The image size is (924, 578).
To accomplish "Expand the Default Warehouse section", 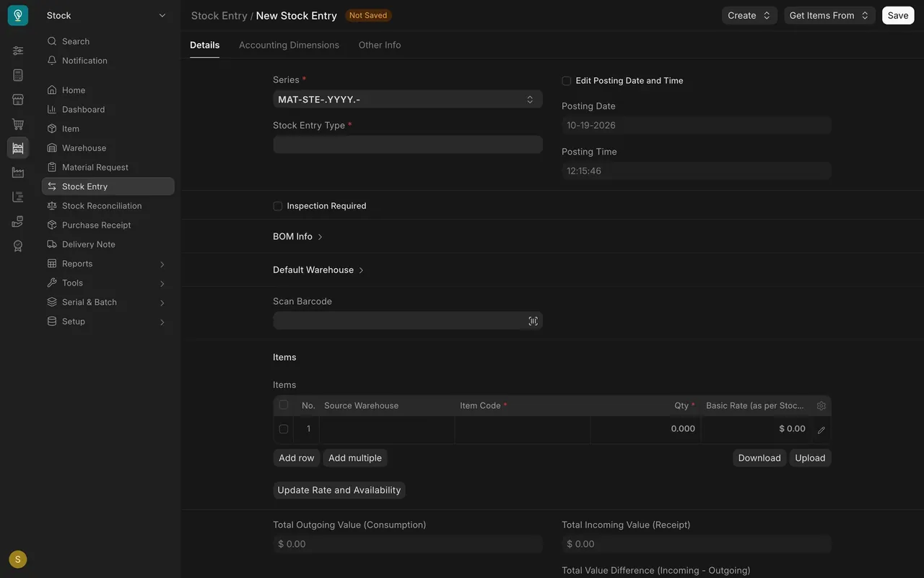I will coord(318,270).
